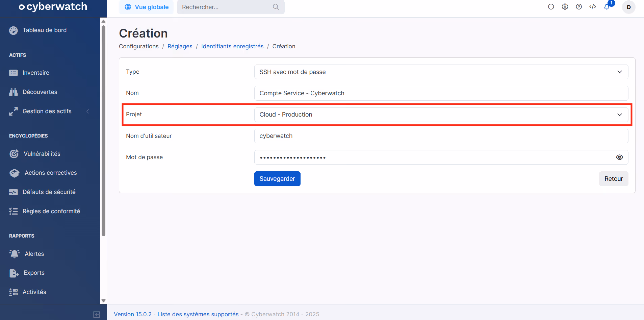This screenshot has height=320, width=644.
Task: Click the Règles de conformité checklist icon
Action: [x=14, y=211]
